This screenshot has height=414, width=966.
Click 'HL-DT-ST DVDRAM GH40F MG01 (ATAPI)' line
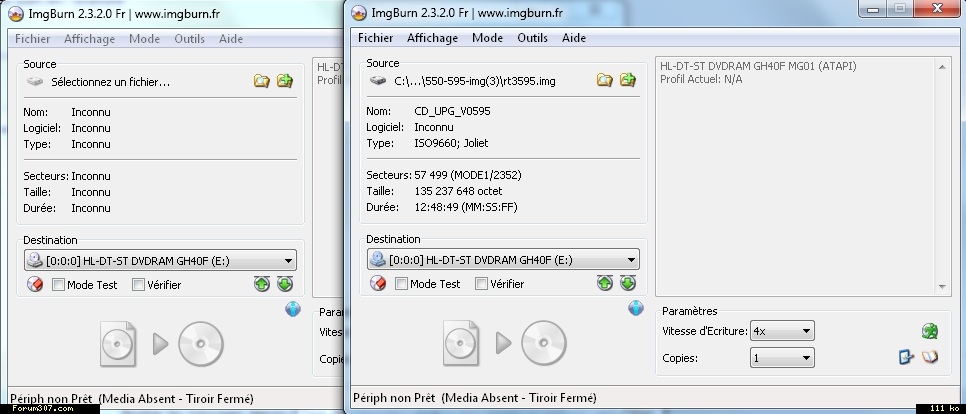pos(758,66)
